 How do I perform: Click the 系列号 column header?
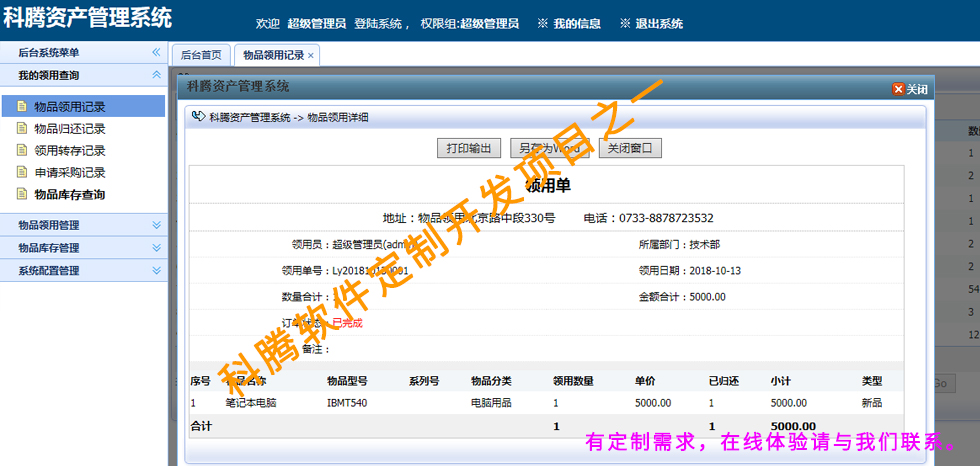424,381
